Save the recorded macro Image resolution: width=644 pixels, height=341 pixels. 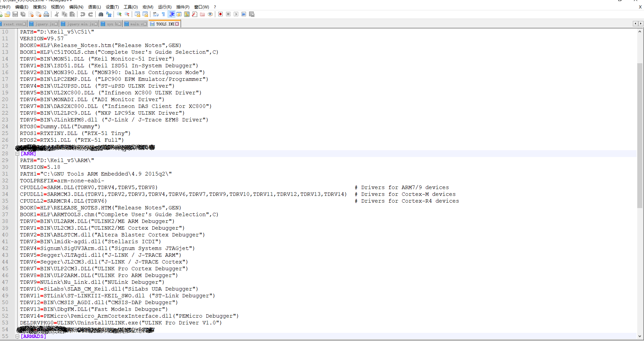(x=252, y=14)
